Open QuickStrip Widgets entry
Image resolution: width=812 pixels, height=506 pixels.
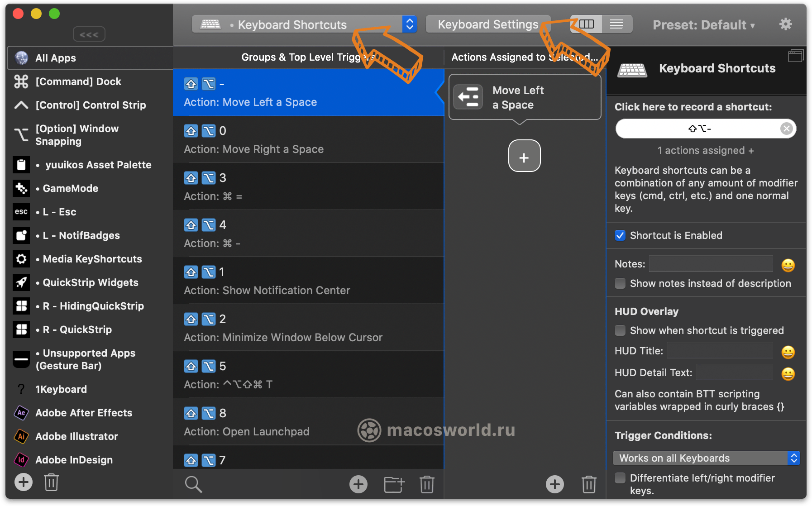(90, 282)
